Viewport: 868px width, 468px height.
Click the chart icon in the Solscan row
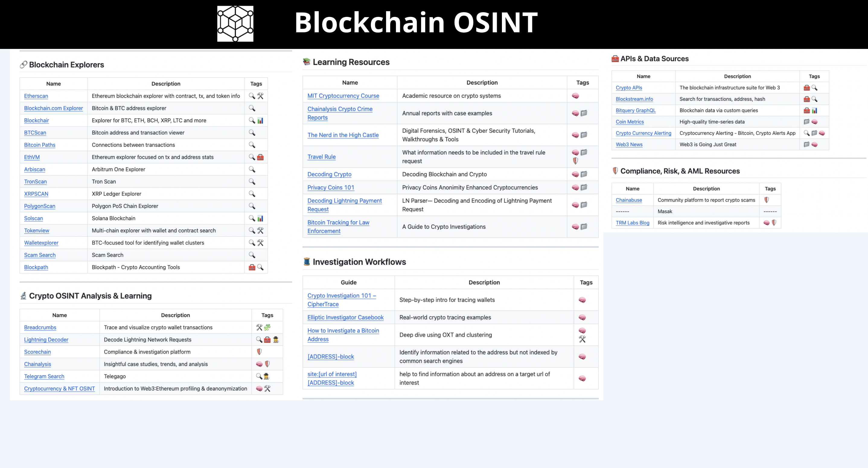(x=260, y=219)
